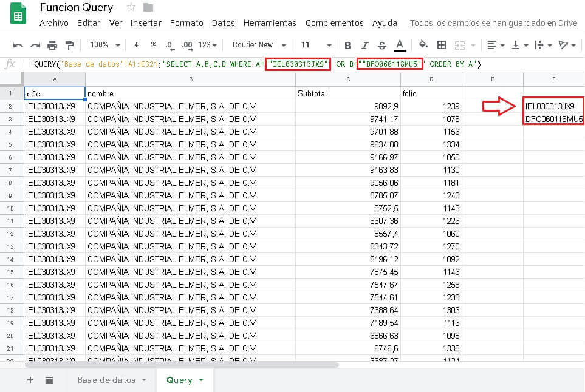Image resolution: width=585 pixels, height=392 pixels.
Task: Open horizontal align options
Action: coord(496,45)
